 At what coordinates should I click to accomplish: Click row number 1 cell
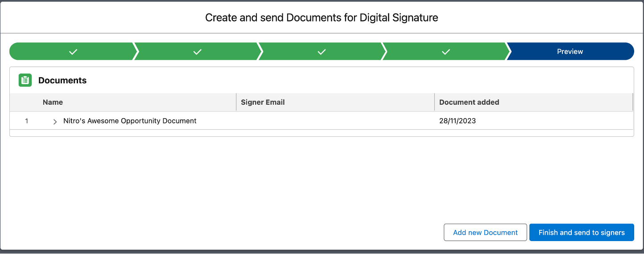click(27, 121)
